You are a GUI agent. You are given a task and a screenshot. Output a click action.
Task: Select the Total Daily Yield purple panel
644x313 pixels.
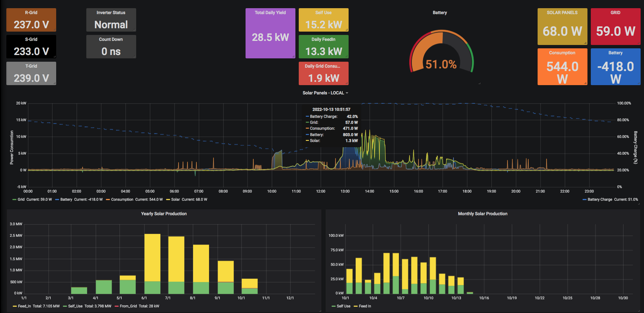[x=270, y=33]
